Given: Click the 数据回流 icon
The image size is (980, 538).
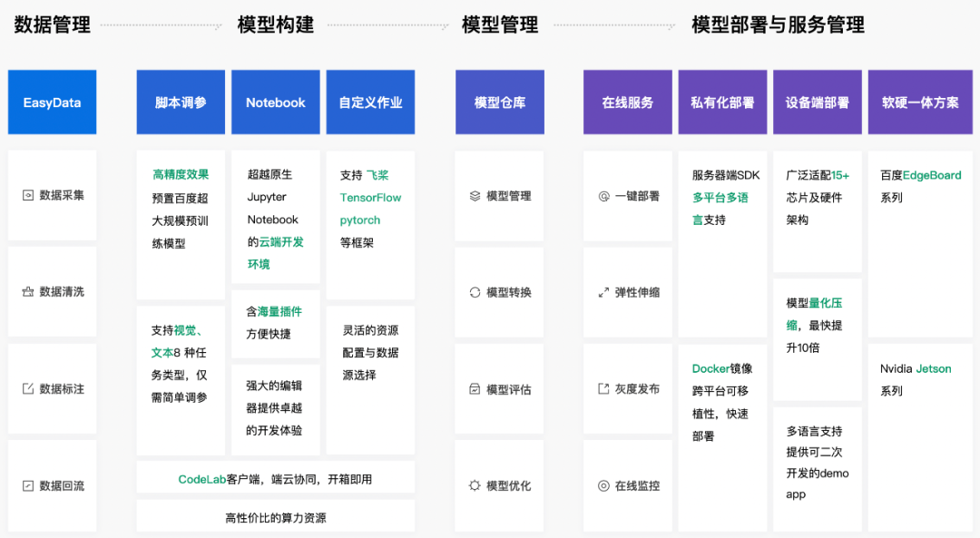Looking at the screenshot, I should pos(28,485).
